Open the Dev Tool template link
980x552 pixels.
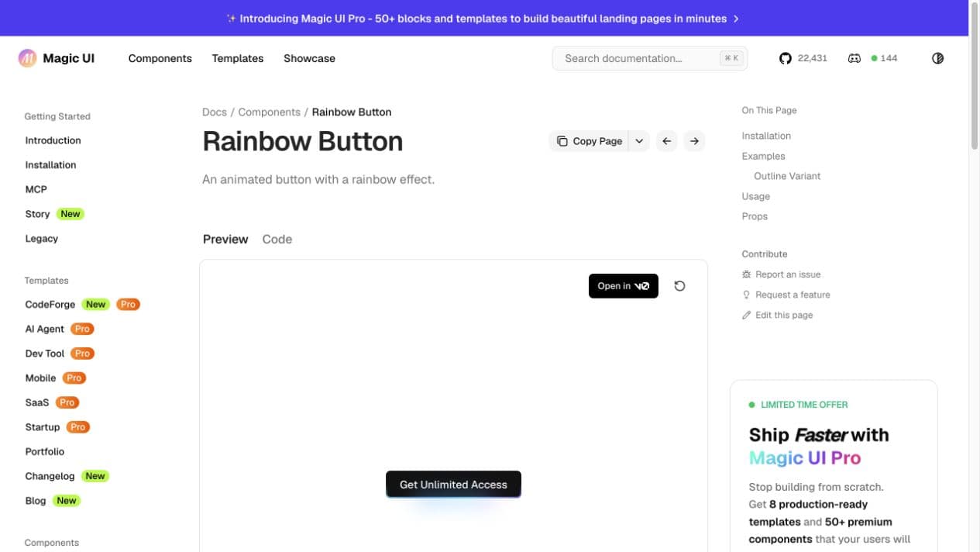pyautogui.click(x=44, y=354)
